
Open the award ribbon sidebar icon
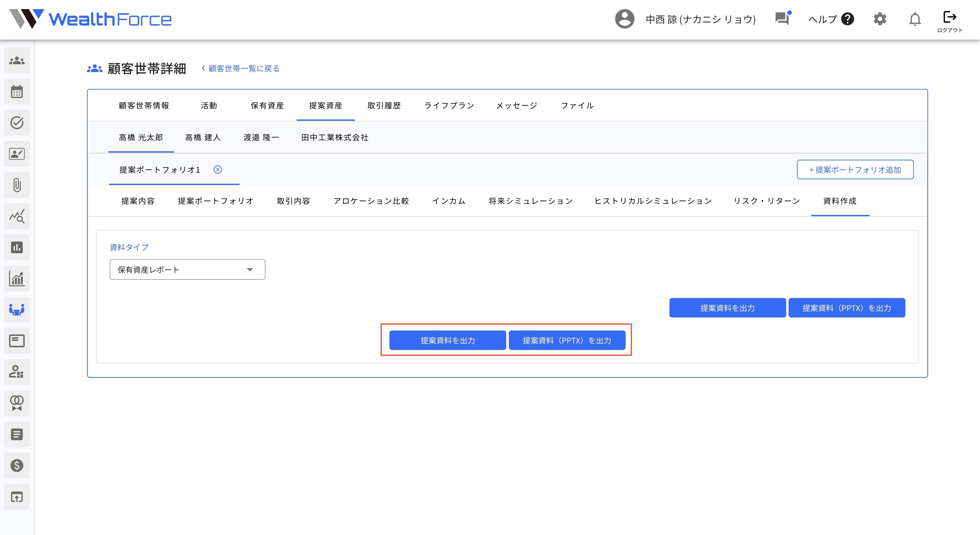tap(17, 403)
